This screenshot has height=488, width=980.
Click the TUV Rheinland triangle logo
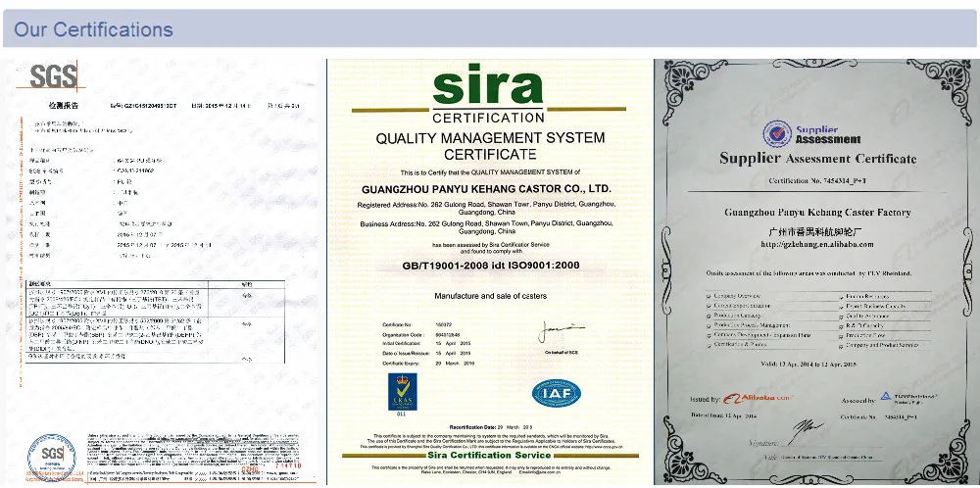click(886, 396)
